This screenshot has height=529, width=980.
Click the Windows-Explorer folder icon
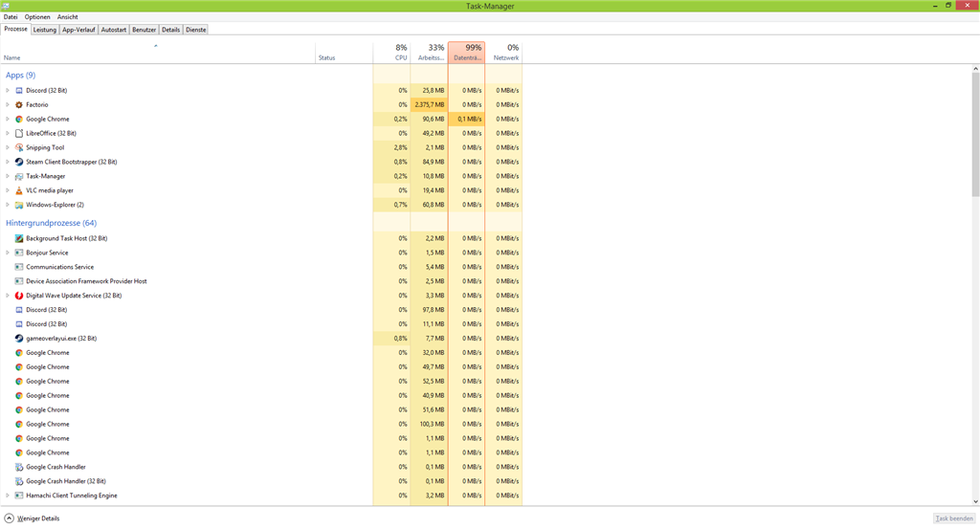[19, 205]
